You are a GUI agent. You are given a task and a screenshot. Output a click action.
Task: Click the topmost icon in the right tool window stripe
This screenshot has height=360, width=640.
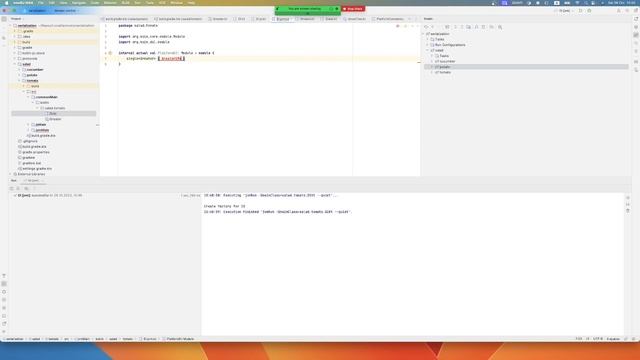pos(636,19)
